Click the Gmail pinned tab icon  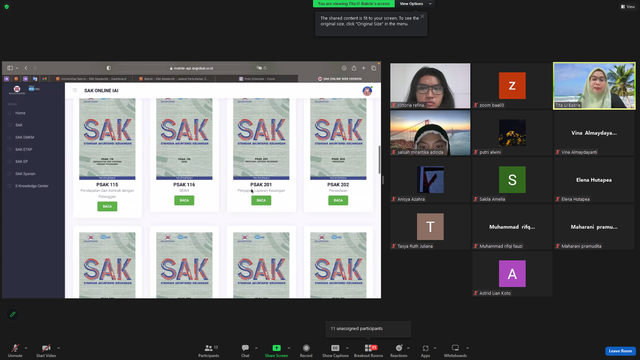tap(44, 79)
